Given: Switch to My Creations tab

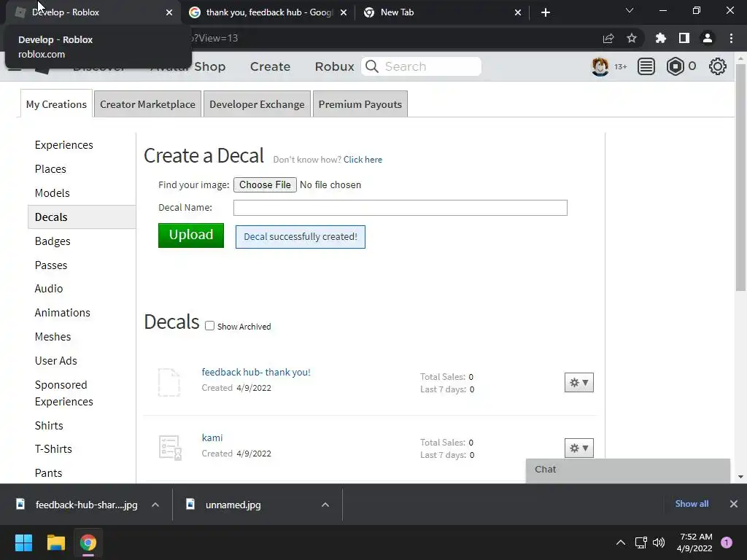Looking at the screenshot, I should coord(56,104).
